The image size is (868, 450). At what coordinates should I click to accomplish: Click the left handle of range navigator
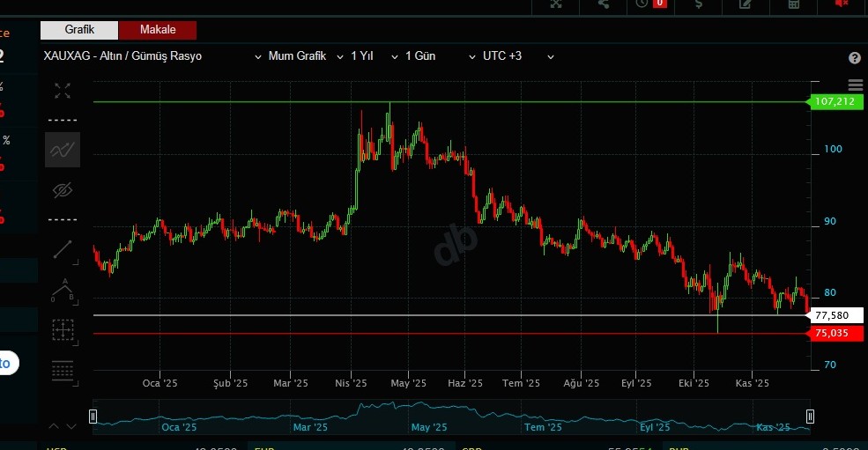click(x=93, y=416)
